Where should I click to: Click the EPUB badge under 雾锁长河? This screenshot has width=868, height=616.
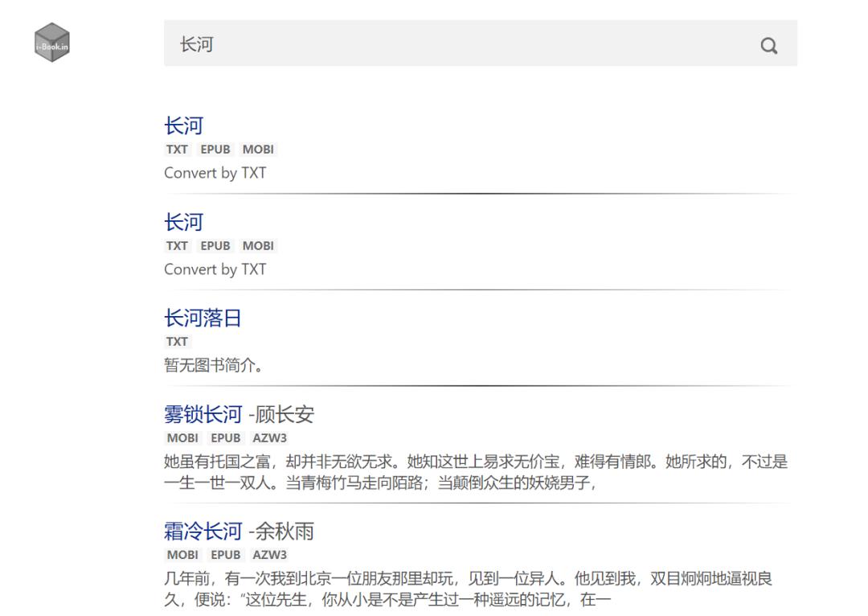[x=226, y=438]
